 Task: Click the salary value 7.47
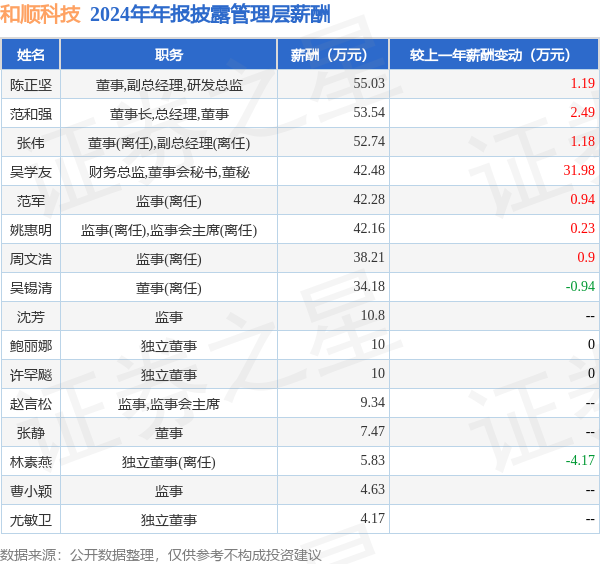372,432
